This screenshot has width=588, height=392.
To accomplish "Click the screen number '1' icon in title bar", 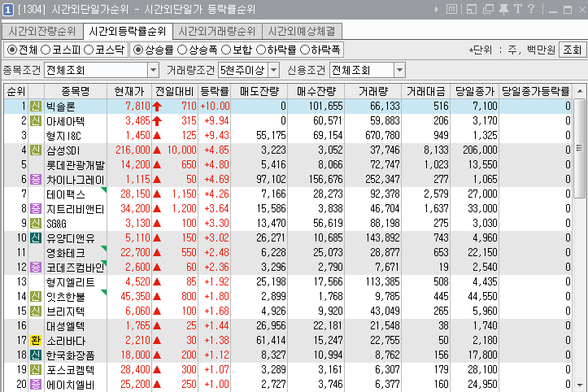I will pos(8,10).
